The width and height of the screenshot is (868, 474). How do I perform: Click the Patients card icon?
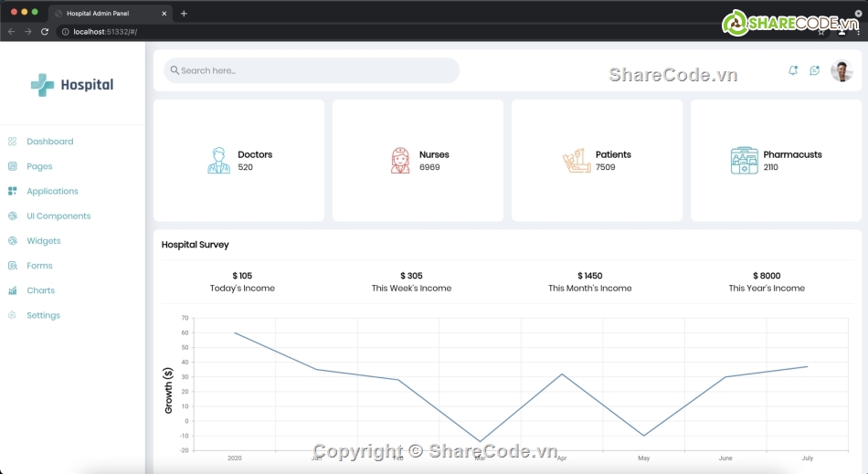[x=577, y=161]
